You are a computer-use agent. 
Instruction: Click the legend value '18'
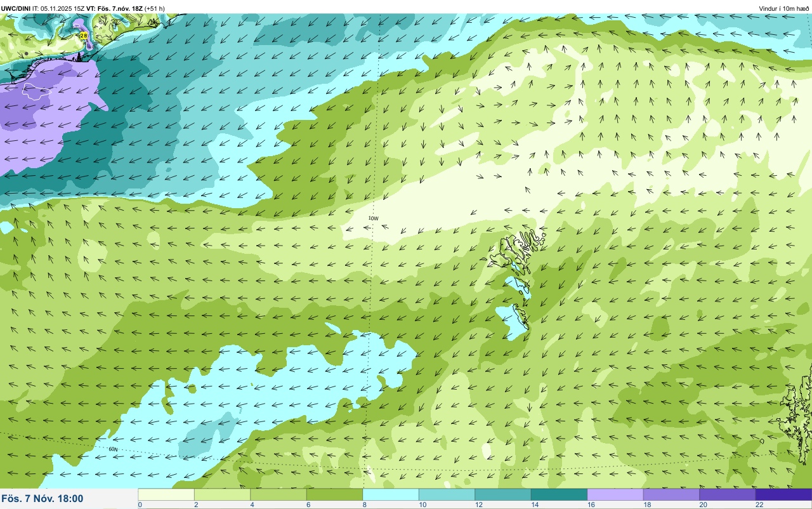point(646,505)
